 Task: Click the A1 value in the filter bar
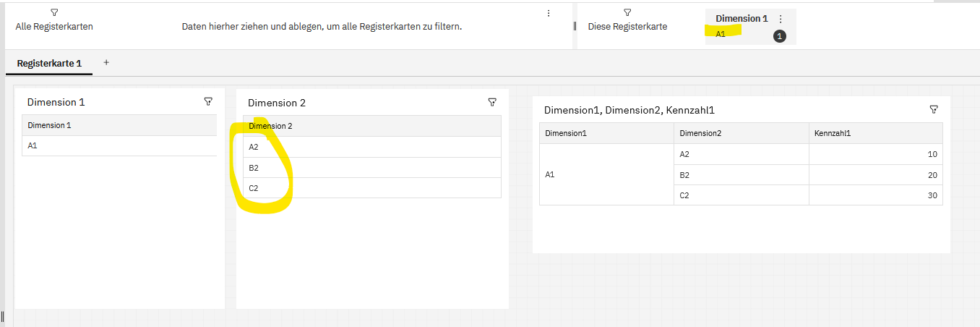(x=721, y=34)
